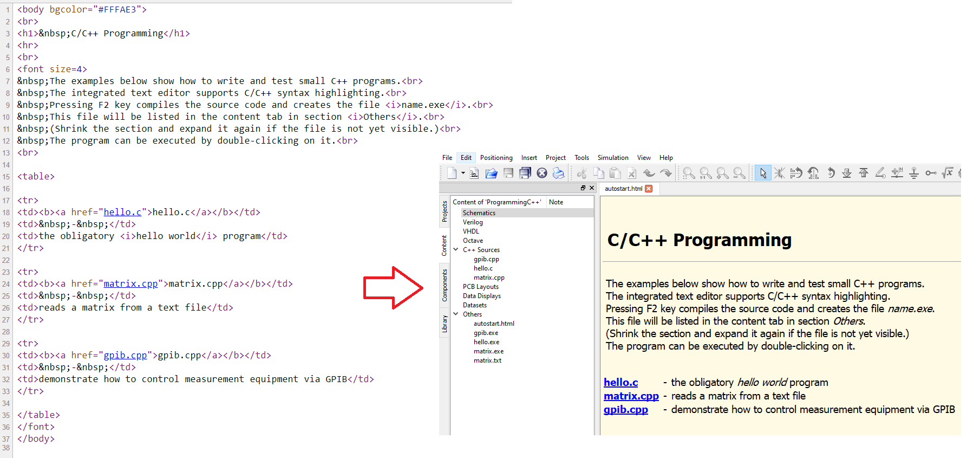
Task: Click the new document icon
Action: point(452,173)
